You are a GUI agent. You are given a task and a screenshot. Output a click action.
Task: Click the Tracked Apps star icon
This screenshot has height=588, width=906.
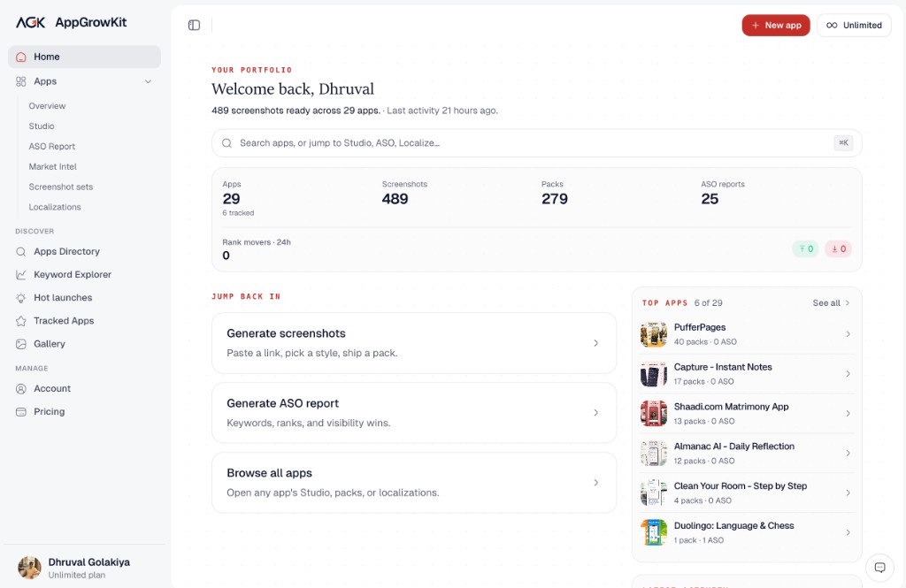coord(21,321)
